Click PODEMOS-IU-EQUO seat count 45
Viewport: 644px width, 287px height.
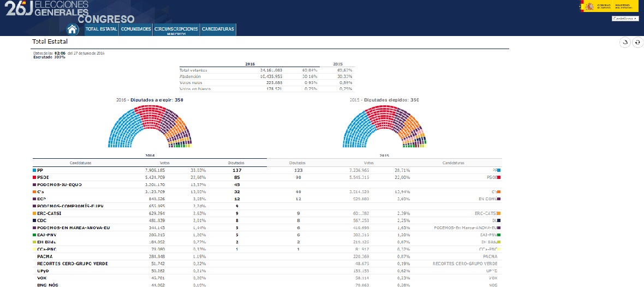tap(238, 184)
